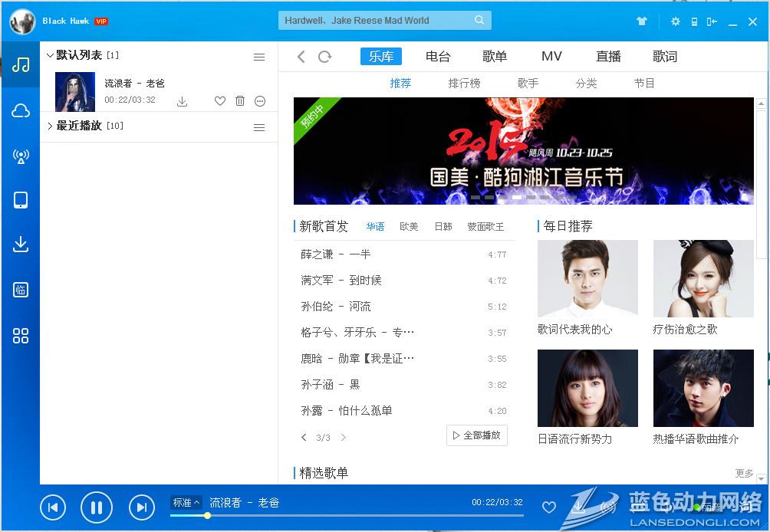Click the 全部播放 button
770x532 pixels.
(x=476, y=435)
